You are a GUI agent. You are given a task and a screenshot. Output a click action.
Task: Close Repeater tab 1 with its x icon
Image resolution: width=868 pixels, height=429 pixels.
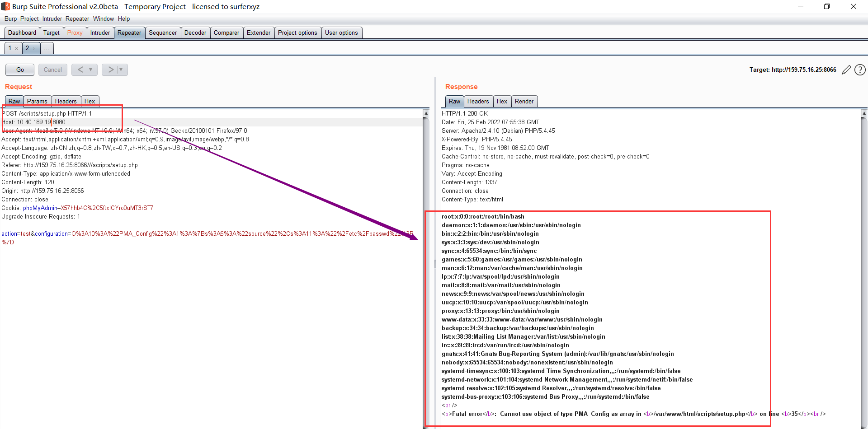(16, 48)
